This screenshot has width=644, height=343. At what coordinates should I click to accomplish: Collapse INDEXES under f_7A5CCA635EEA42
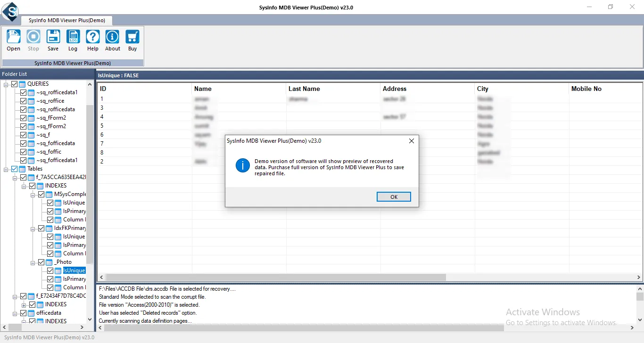[24, 186]
